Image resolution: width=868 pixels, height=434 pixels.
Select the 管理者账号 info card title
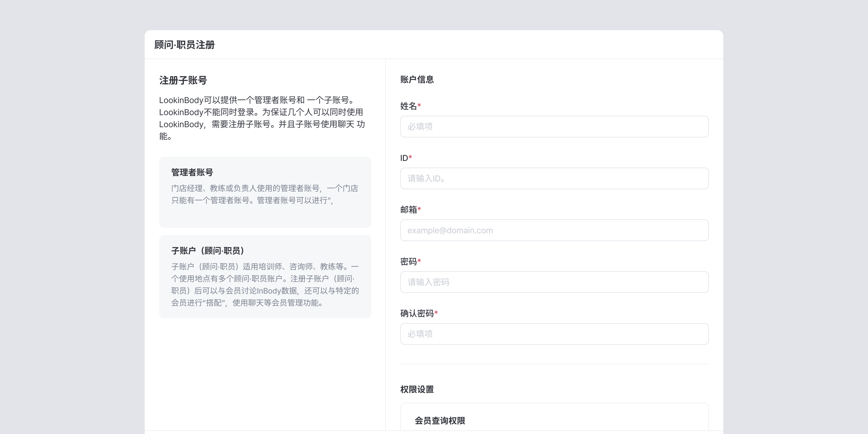(192, 172)
